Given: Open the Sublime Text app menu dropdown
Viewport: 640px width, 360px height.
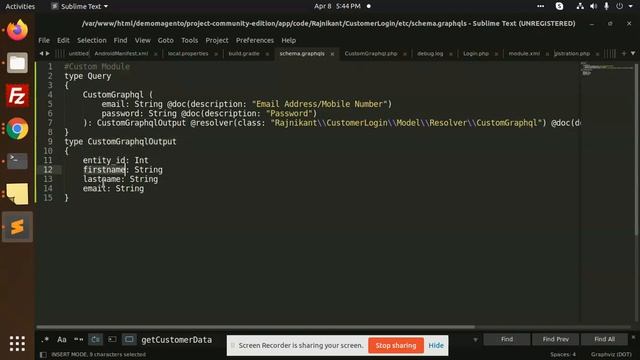Looking at the screenshot, I should point(80,6).
